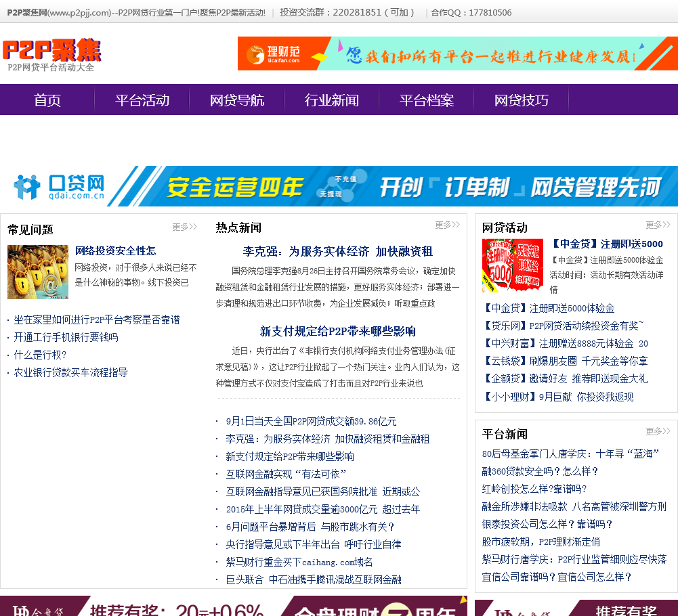Open 【云钱袋】刷爆朋友圈 千元奖金等你拿
This screenshot has width=678, height=616.
565,361
